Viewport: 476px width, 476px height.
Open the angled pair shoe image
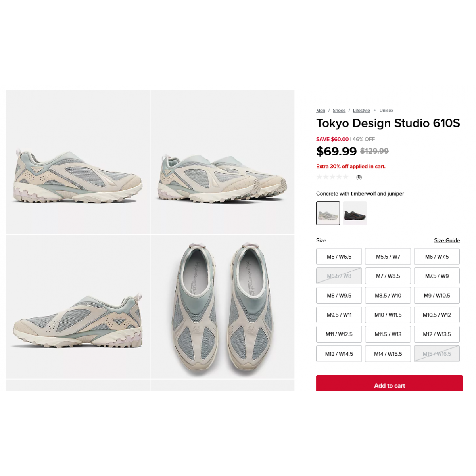pyautogui.click(x=223, y=162)
